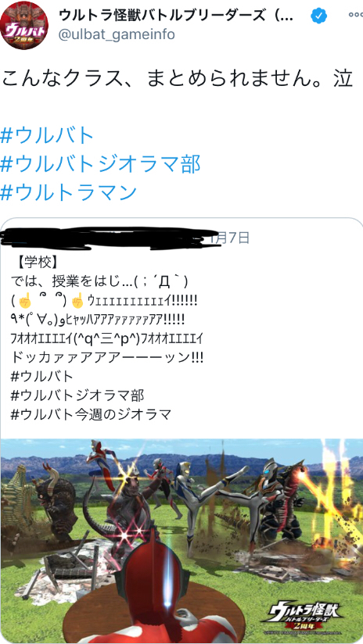Screen dimensions: 363x644
Task: Click the pointing-finger emoji kaomoji line
Action: point(105,302)
